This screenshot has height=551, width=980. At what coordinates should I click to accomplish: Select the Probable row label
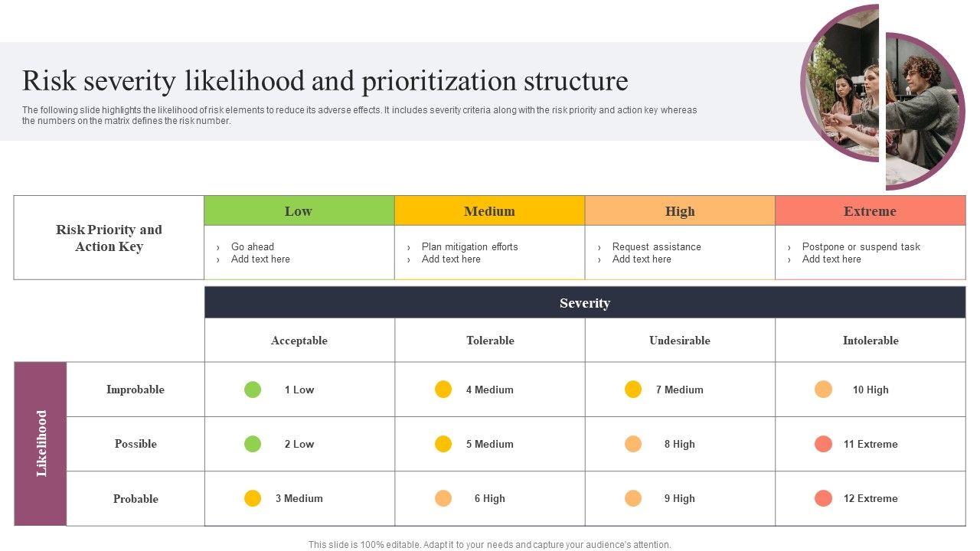136,499
